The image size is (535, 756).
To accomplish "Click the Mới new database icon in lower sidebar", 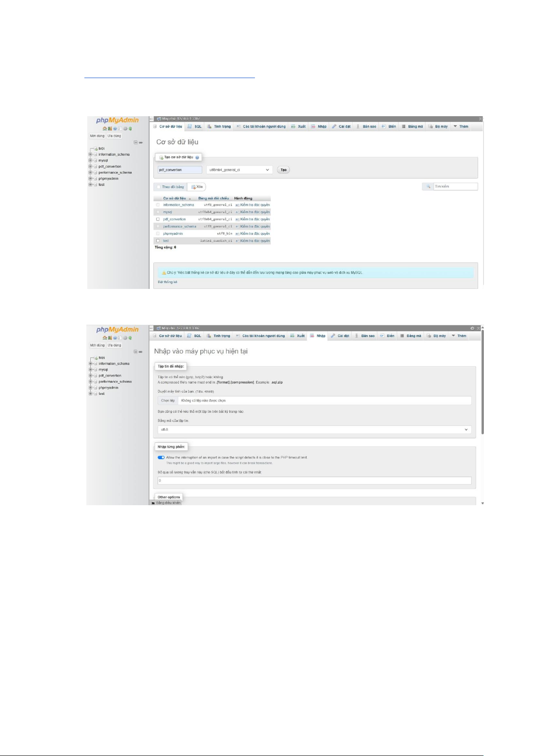I will [96, 358].
